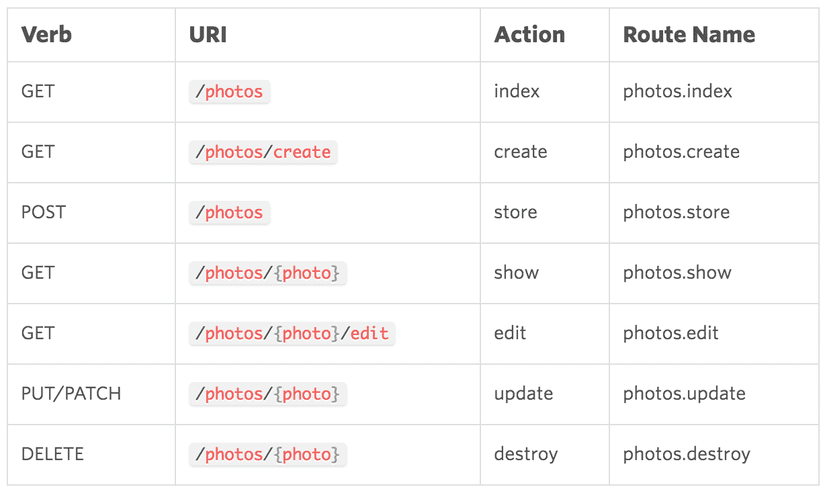Select the index action cell
Screen dimensions: 825x493
516,91
